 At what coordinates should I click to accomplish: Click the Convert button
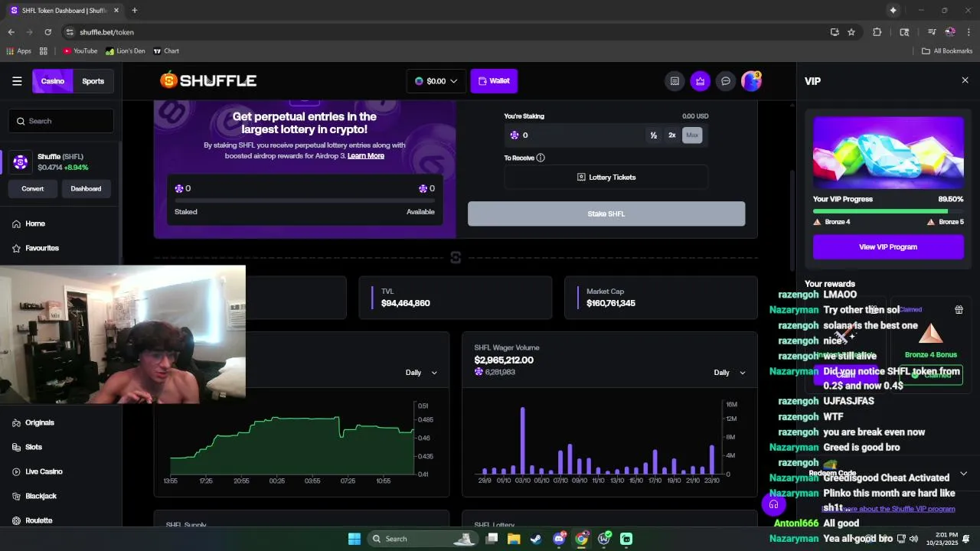point(33,189)
